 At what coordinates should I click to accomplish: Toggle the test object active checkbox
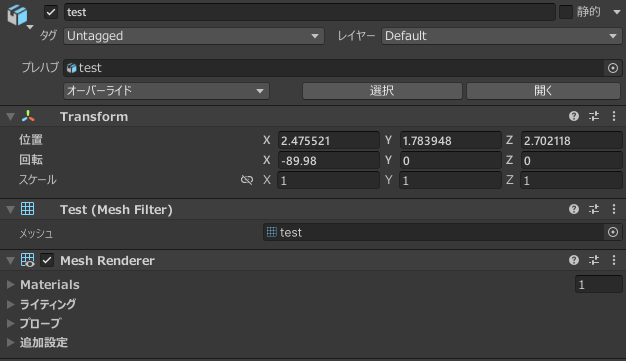[51, 12]
